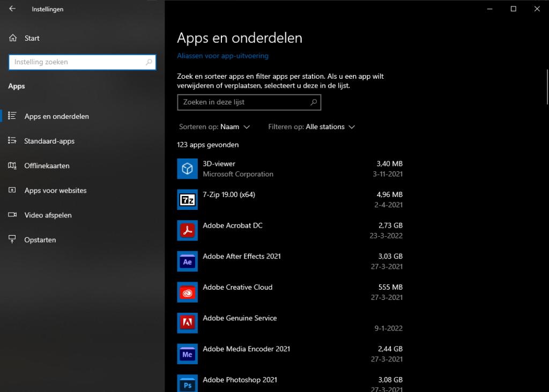Screen dimensions: 549x392
Task: Select Video afspelen section
Action: point(48,215)
